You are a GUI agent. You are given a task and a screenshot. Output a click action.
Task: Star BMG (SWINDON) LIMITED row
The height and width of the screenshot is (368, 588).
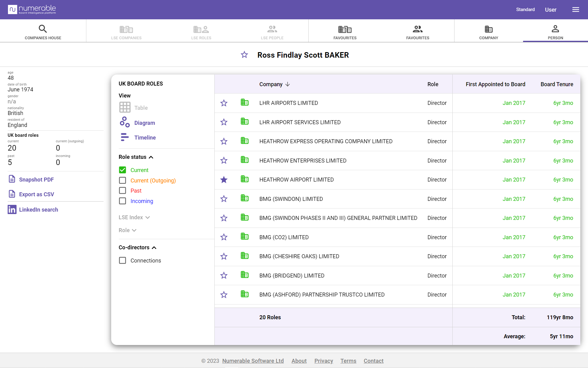(224, 199)
